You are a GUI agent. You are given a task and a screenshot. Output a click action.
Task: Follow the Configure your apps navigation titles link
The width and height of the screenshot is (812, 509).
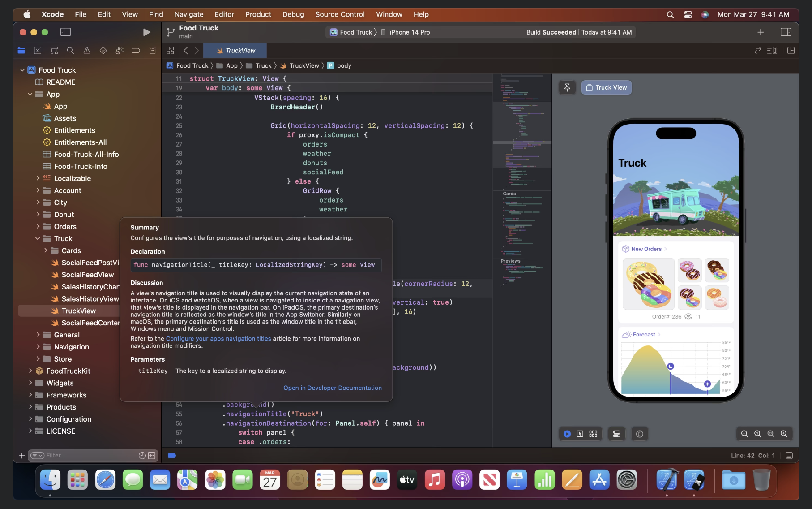(x=218, y=338)
